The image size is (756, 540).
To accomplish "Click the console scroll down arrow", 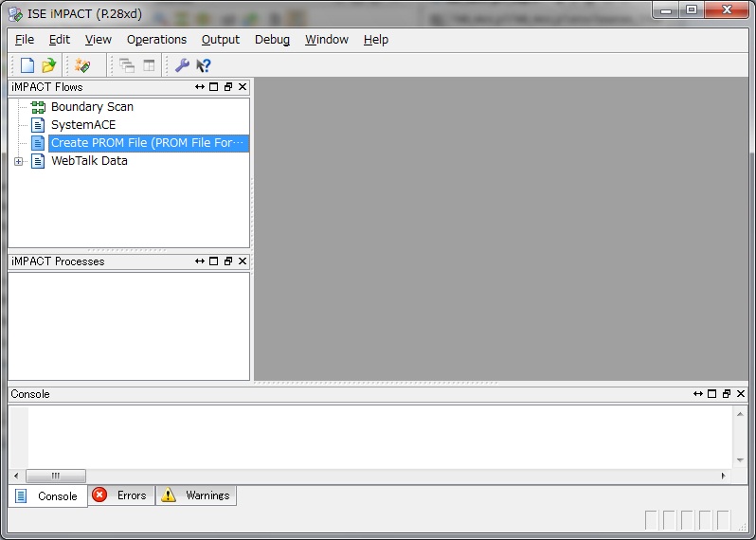I will coord(740,460).
